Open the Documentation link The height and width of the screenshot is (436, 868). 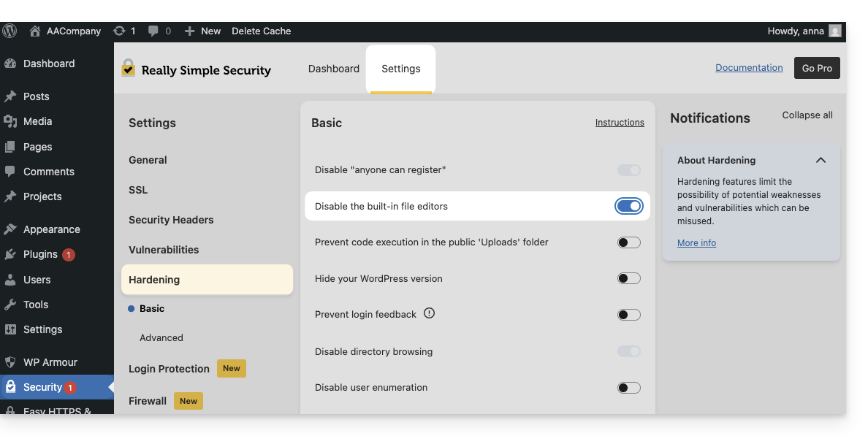pos(749,67)
